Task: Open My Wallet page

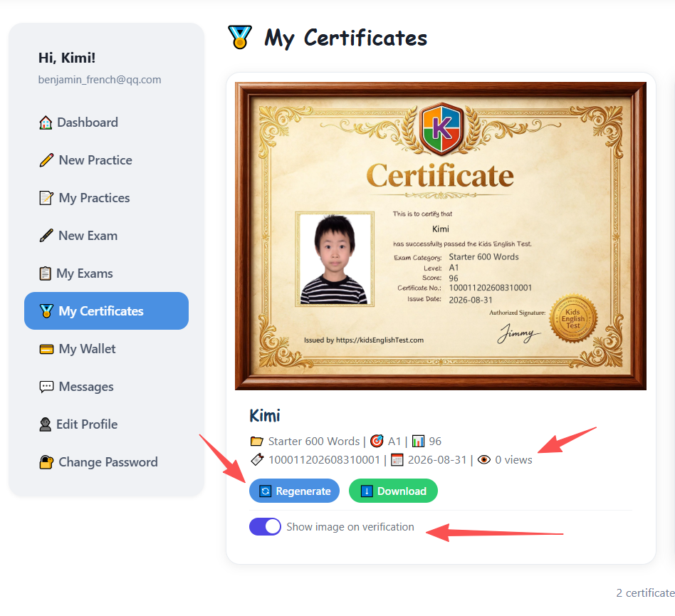Action: tap(106, 349)
